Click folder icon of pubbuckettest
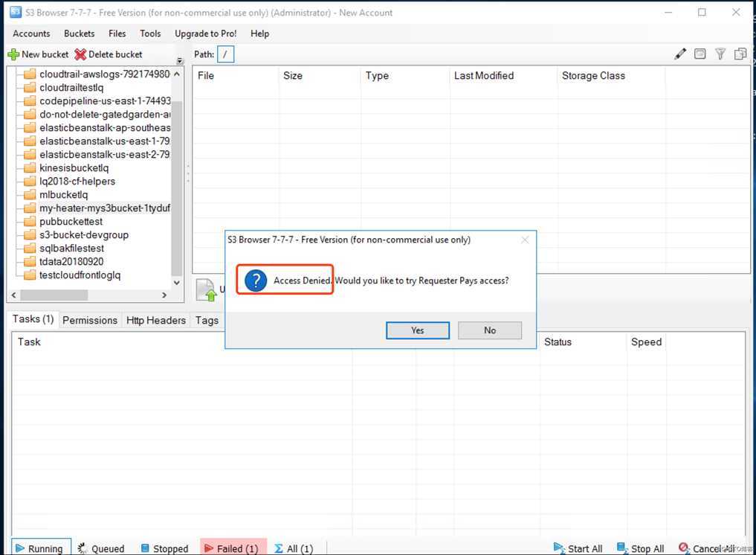756x555 pixels. (30, 222)
